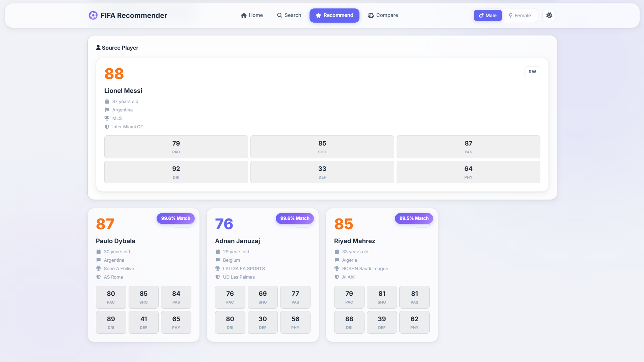The width and height of the screenshot is (644, 362).
Task: Click Mahrez's 62 PHY stat box
Action: (x=414, y=322)
